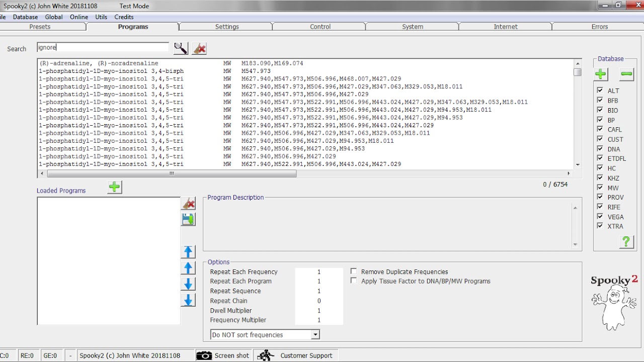Switch to the Errors tab

coord(599,27)
